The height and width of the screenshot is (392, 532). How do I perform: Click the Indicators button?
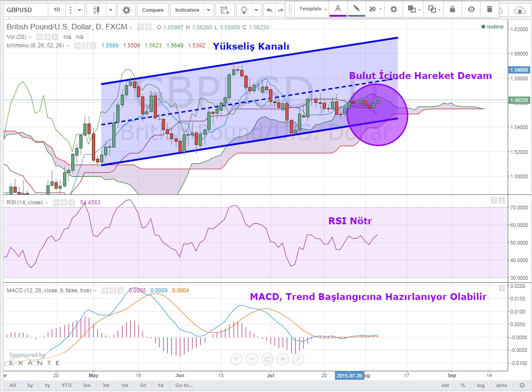[187, 9]
